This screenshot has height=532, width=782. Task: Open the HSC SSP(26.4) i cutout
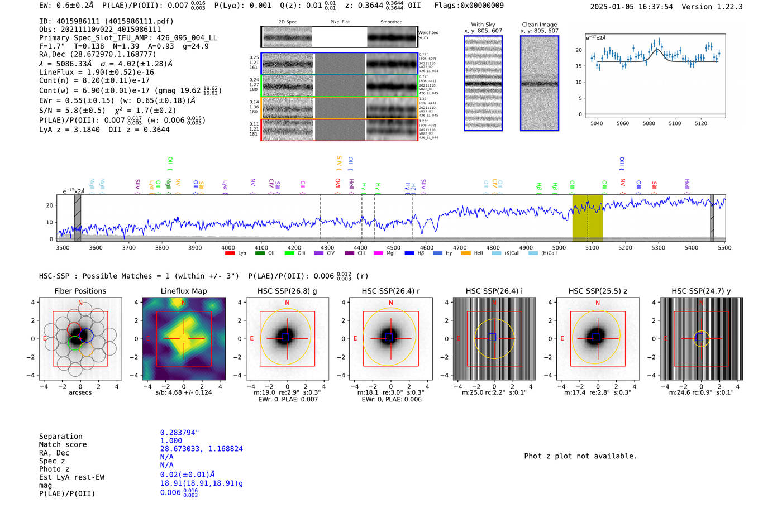(x=494, y=339)
